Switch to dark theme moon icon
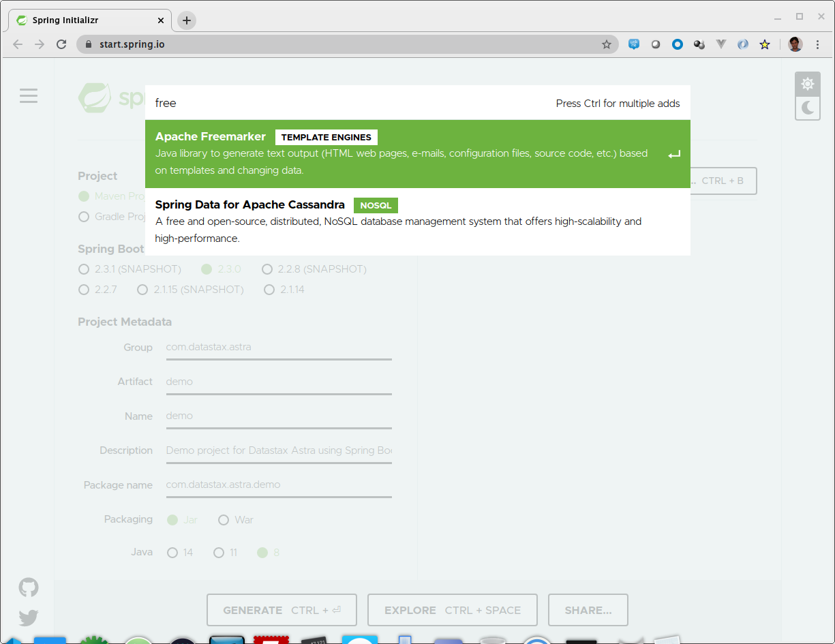 [808, 108]
